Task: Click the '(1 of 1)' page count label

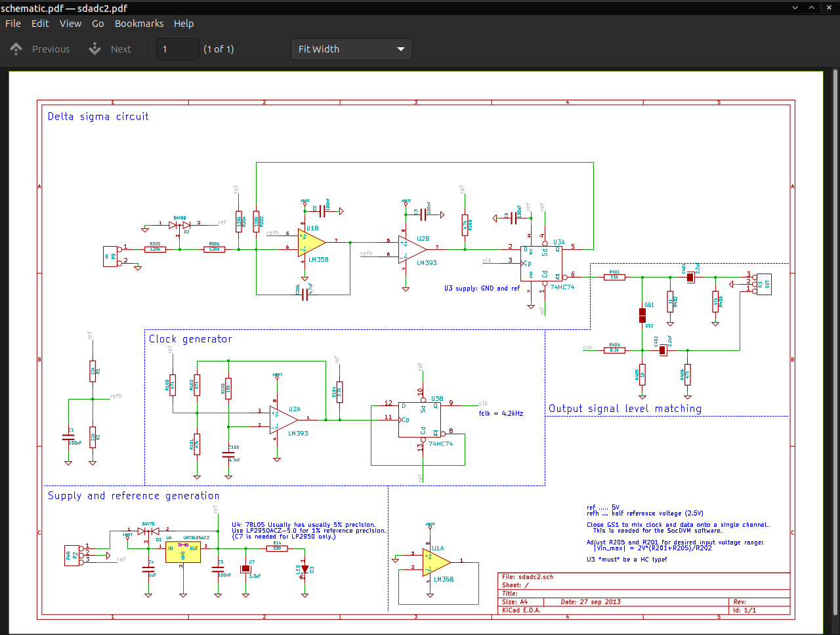Action: click(219, 49)
